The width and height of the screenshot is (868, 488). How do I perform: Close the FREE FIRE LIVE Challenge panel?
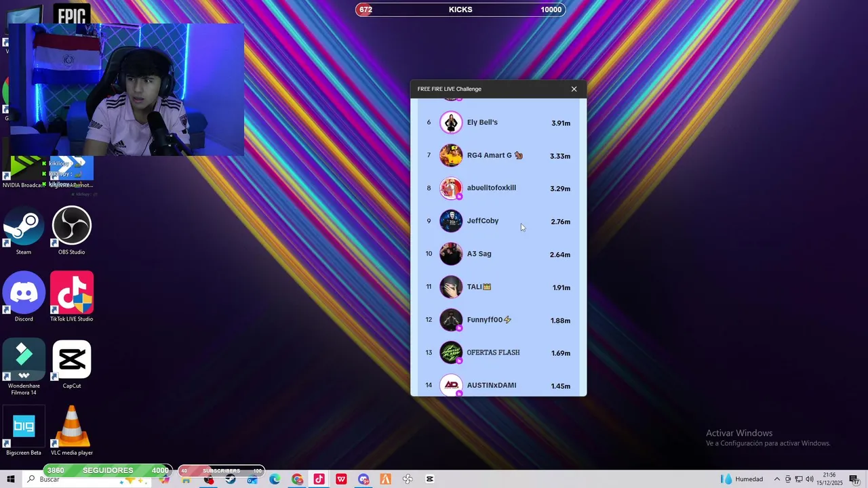574,89
